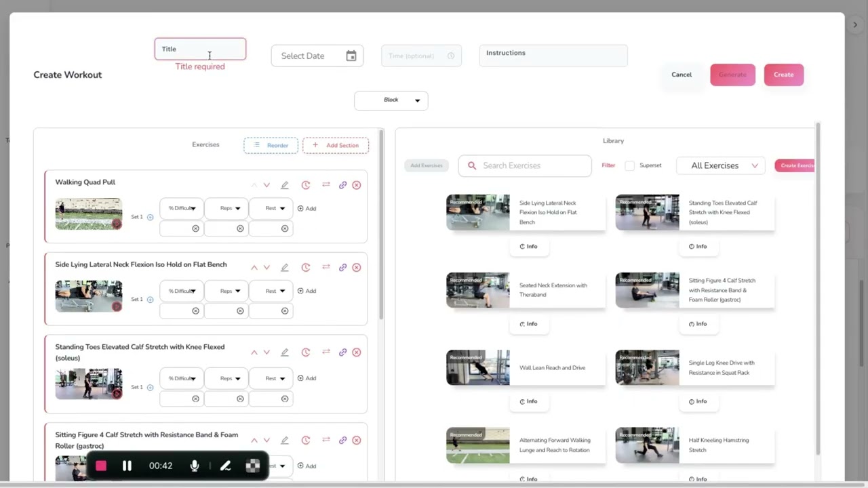The width and height of the screenshot is (868, 488).
Task: Move Walking Quad Pull down with chevron
Action: [x=267, y=185]
